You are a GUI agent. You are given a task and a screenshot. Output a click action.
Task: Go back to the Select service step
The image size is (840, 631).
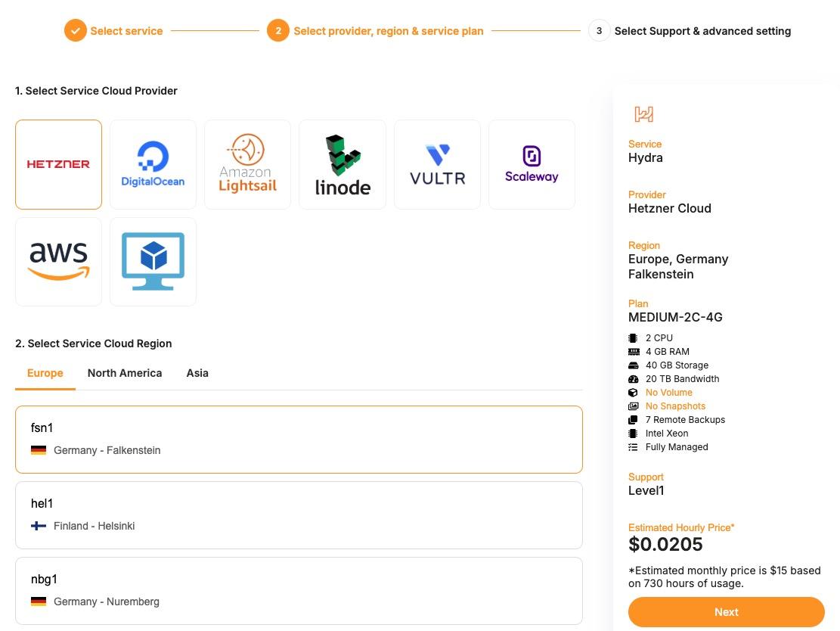[126, 31]
